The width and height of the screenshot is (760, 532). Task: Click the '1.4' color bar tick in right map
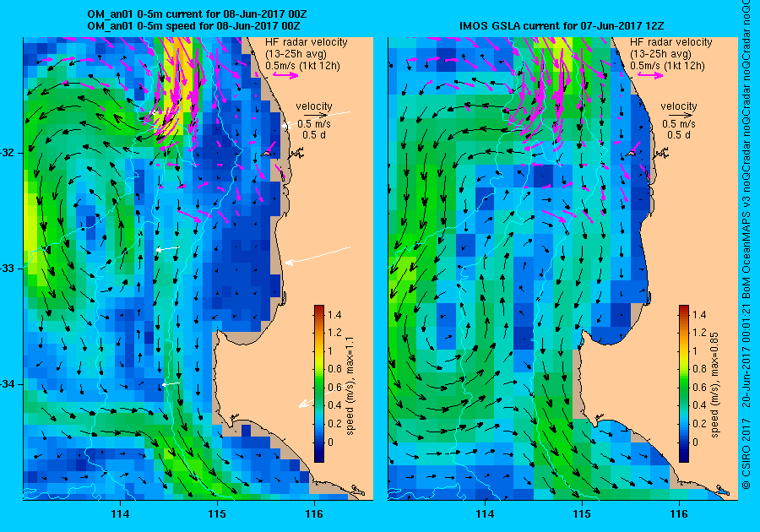[699, 314]
